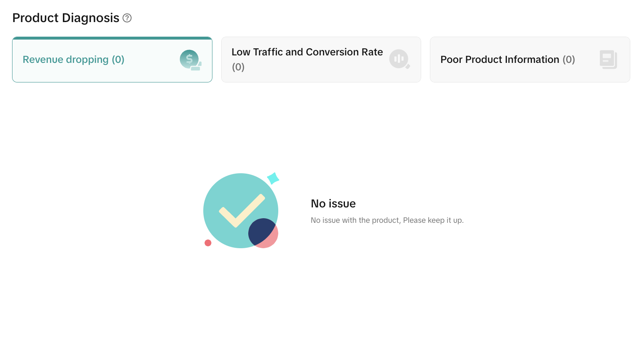Click the (0) count after Poor Product Information
The height and width of the screenshot is (344, 644).
coord(569,60)
